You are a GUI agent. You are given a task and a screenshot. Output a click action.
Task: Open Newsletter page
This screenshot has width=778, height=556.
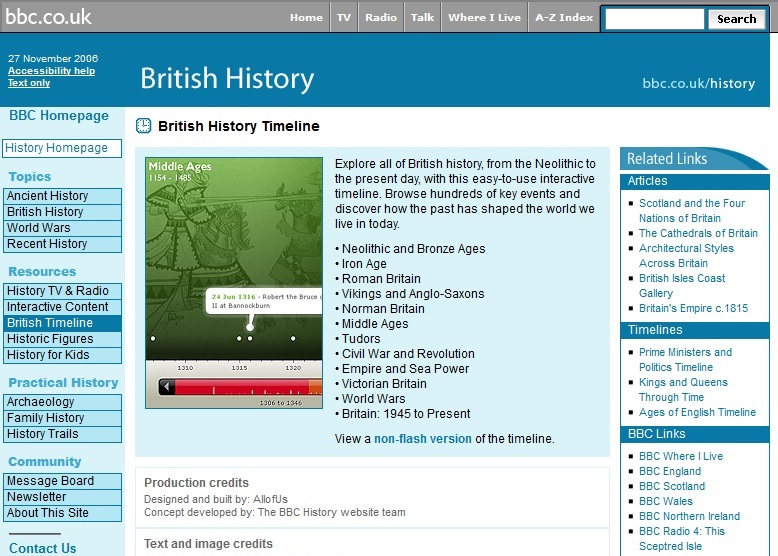tap(63, 497)
